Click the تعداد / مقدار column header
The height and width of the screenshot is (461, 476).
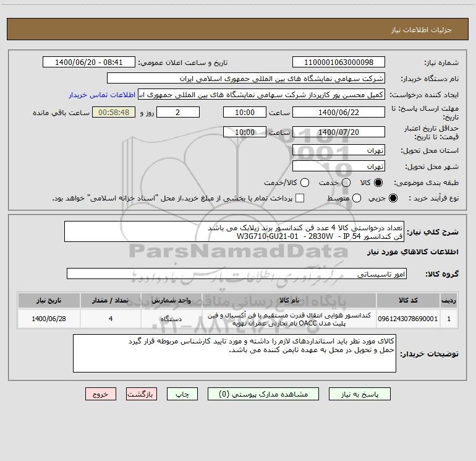point(111,300)
